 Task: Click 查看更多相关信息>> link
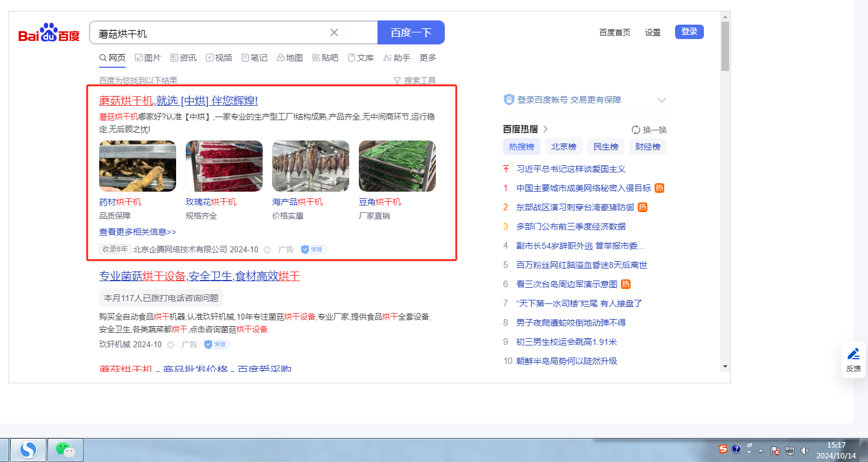tap(138, 232)
